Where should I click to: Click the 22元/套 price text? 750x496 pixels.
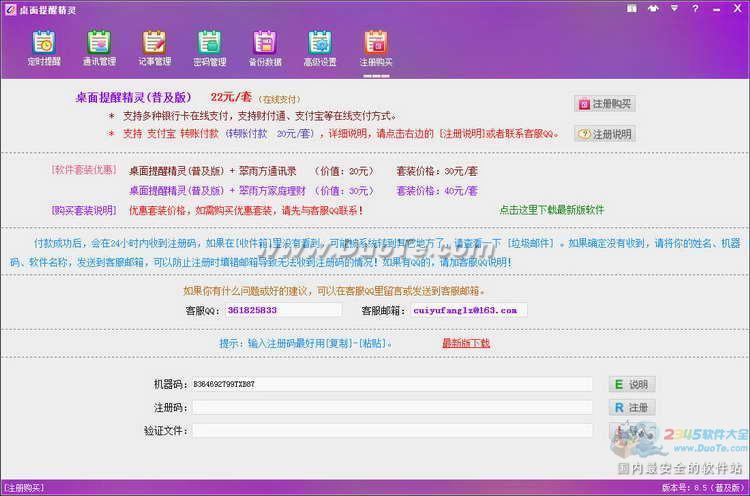pyautogui.click(x=231, y=97)
